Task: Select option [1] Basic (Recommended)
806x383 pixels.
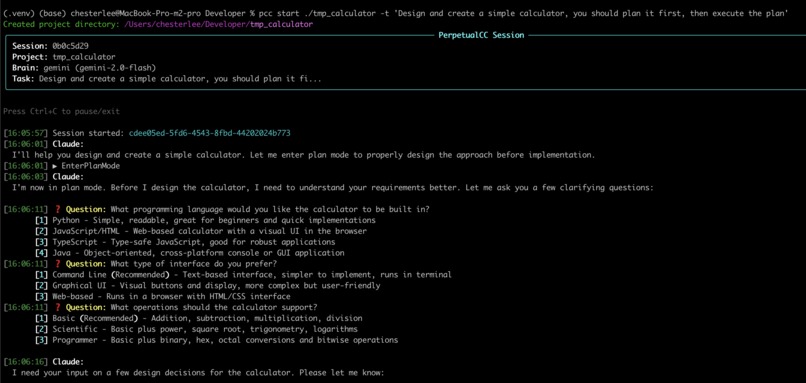Action: click(x=198, y=318)
